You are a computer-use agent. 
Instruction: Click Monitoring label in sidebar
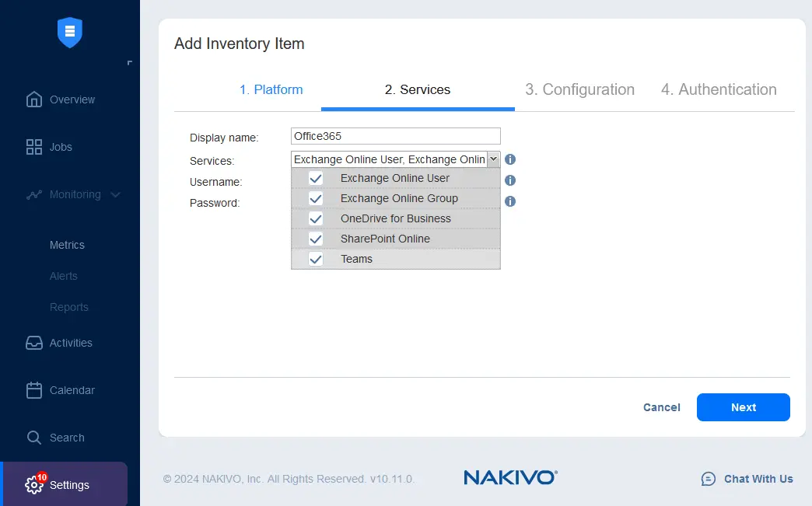tap(75, 194)
